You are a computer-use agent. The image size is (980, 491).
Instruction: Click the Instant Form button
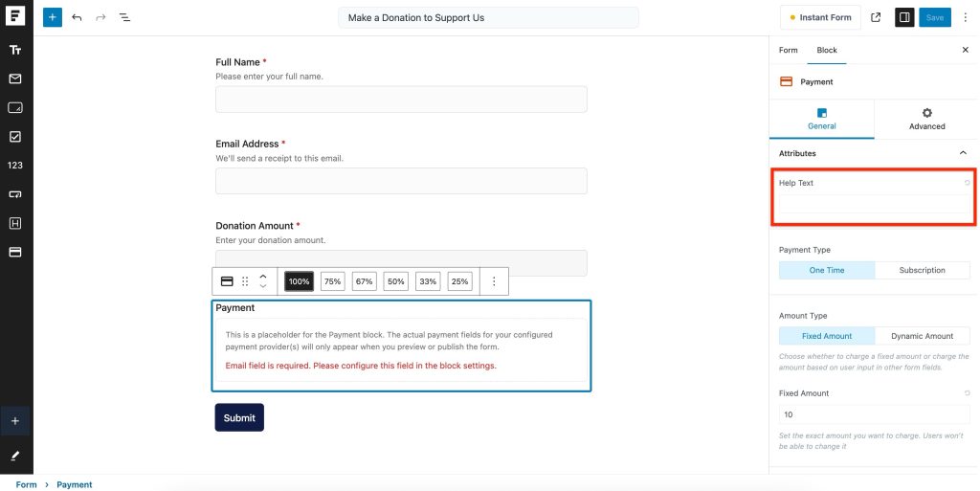820,17
